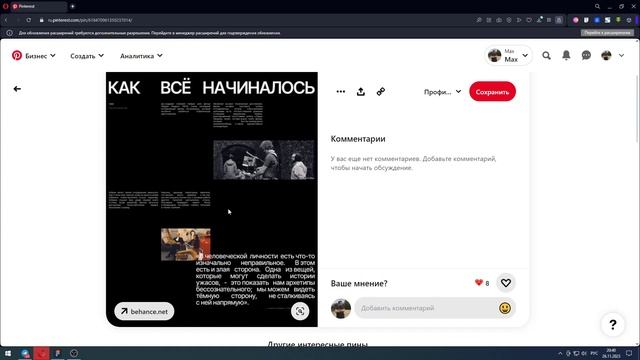Open the Opera menu logo

[x=5, y=7]
